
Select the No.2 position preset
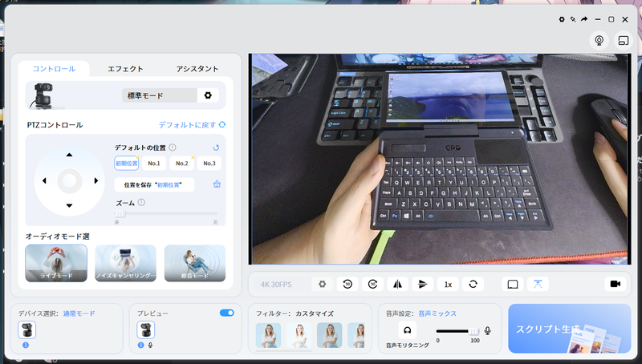click(x=182, y=164)
